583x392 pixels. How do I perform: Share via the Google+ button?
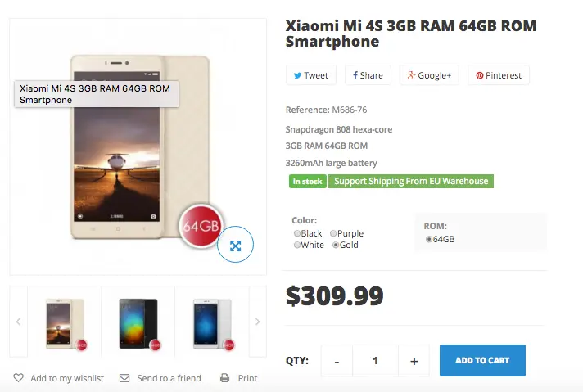429,75
